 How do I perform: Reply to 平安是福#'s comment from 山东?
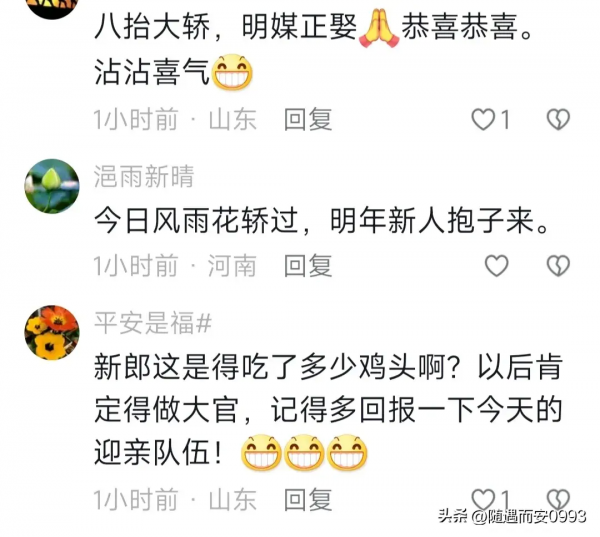[308, 499]
